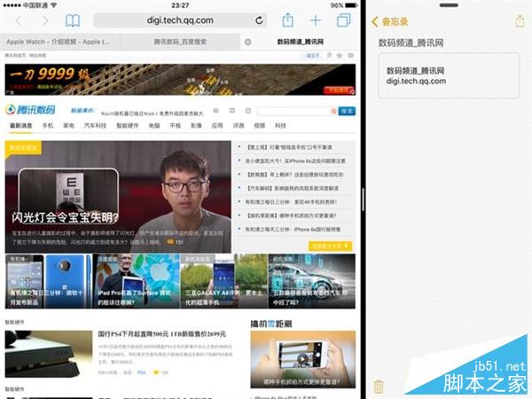Tap the digi.tech.qq.com address bar
The image size is (532, 399).
(x=180, y=20)
